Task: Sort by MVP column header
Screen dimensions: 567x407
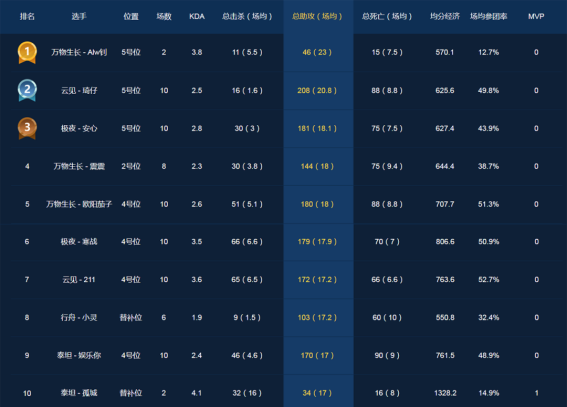Action: (536, 16)
